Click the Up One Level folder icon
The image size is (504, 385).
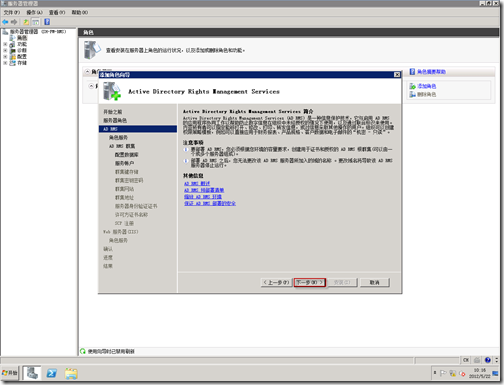point(26,22)
